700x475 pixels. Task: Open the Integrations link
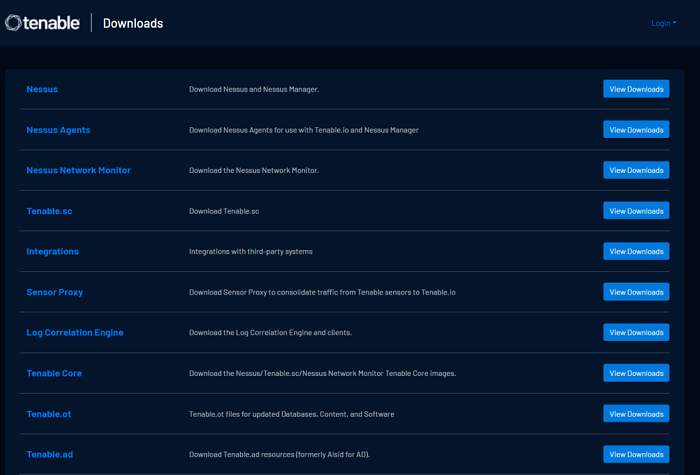[52, 251]
